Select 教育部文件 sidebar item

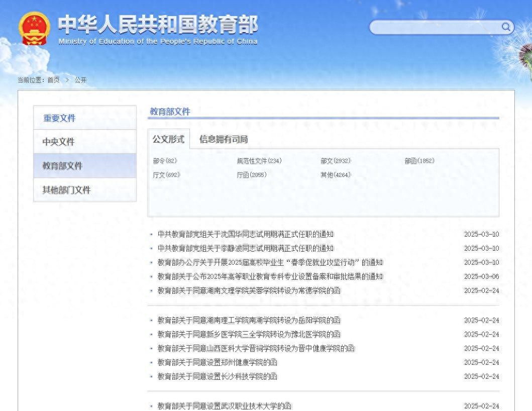tap(85, 166)
